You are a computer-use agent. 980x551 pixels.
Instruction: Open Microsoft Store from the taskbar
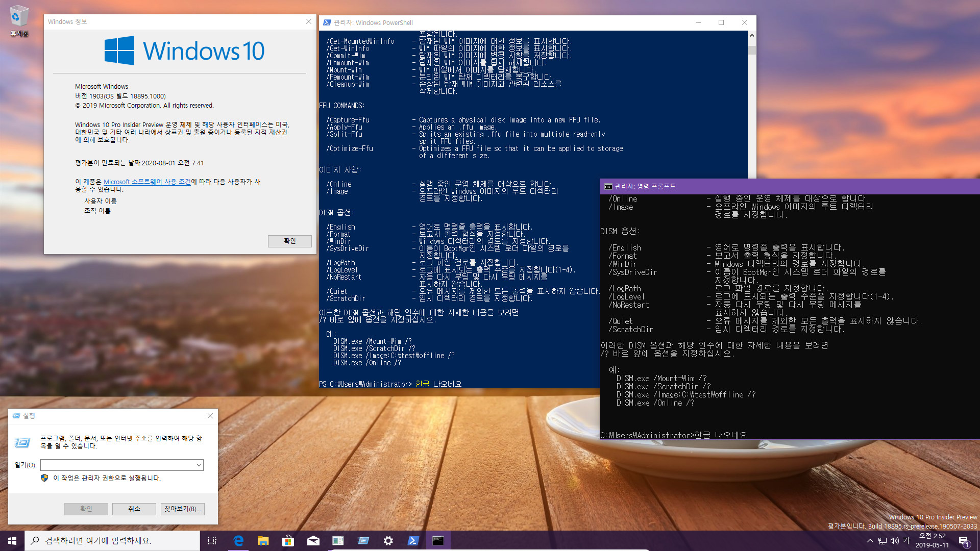coord(288,541)
